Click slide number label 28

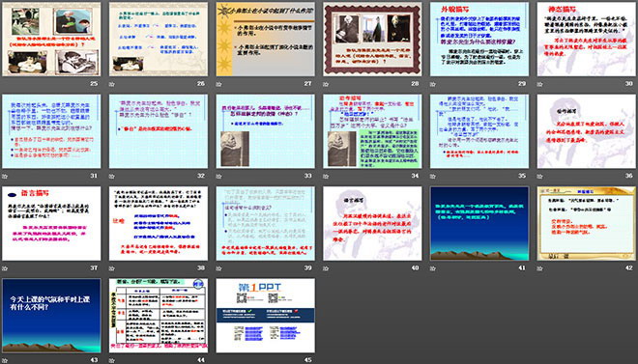click(x=415, y=83)
